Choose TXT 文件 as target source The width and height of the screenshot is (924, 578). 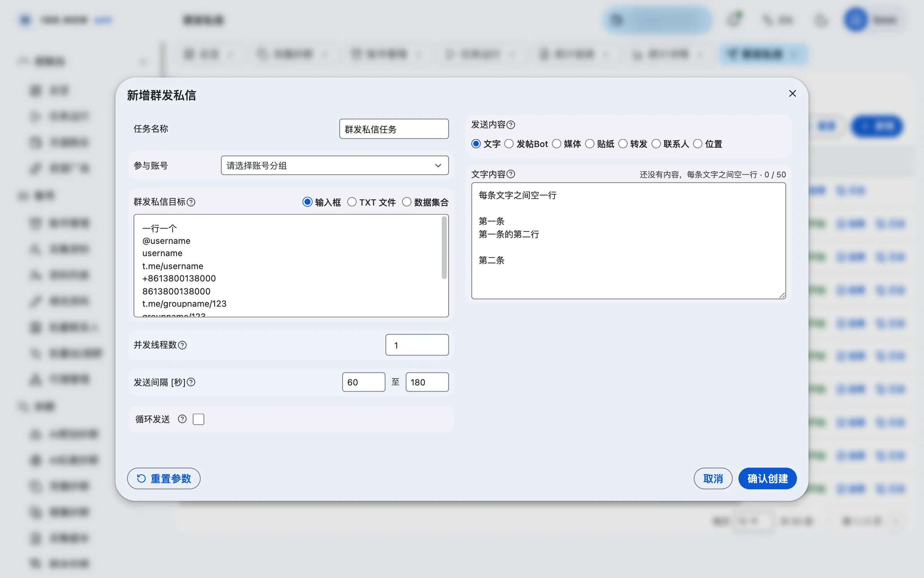[352, 202]
